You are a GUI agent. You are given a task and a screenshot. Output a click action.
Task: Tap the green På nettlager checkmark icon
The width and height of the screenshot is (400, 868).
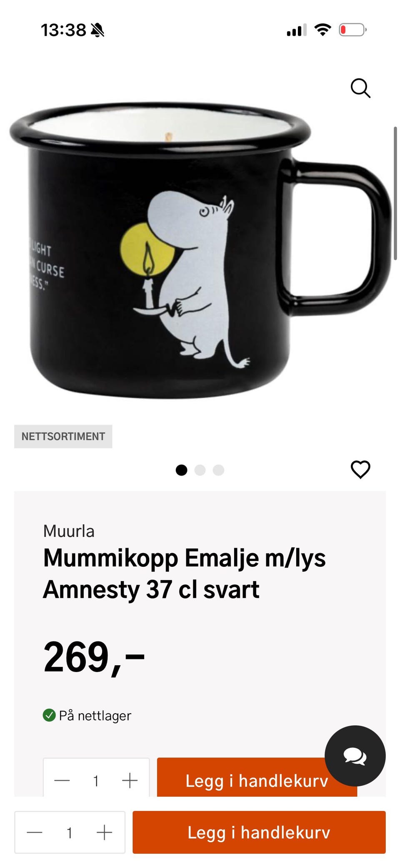(x=49, y=715)
